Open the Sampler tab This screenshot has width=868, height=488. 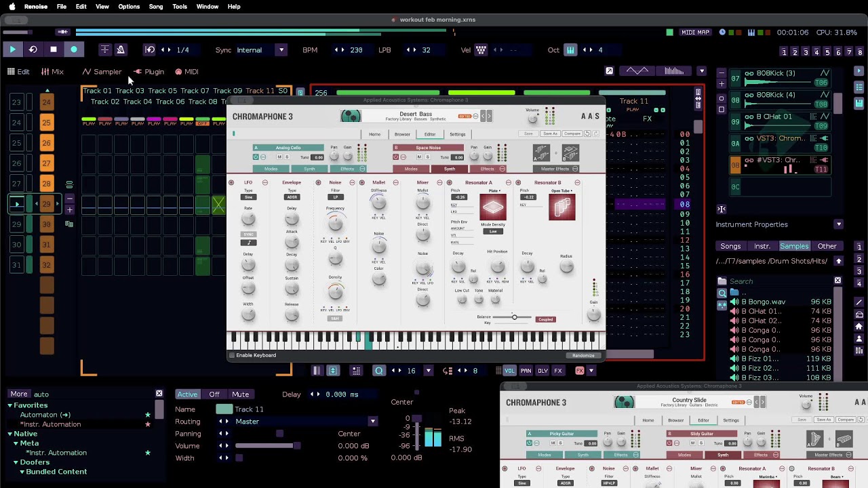point(102,72)
